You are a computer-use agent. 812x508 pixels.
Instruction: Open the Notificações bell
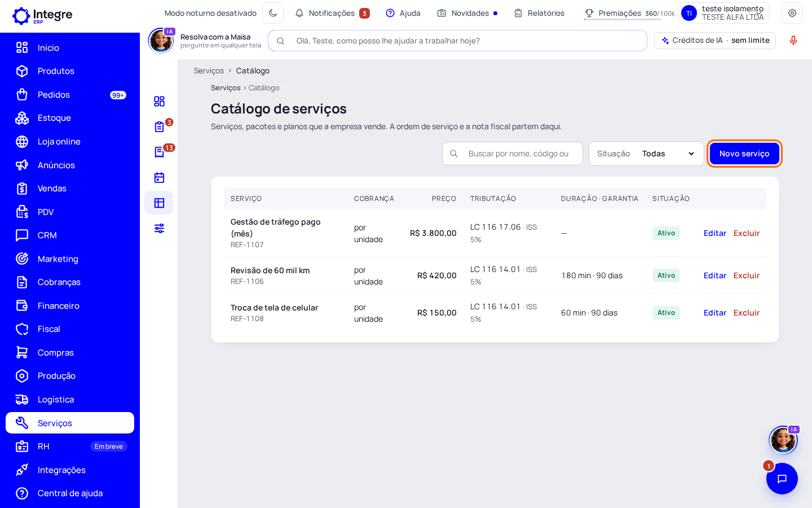tap(332, 13)
